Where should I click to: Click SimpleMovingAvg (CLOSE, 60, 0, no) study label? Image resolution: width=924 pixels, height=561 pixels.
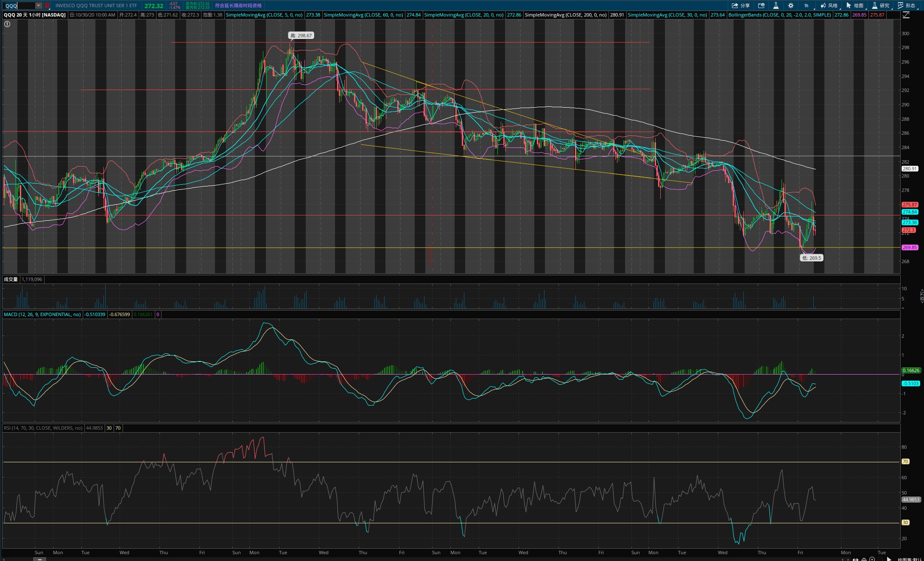pyautogui.click(x=363, y=15)
